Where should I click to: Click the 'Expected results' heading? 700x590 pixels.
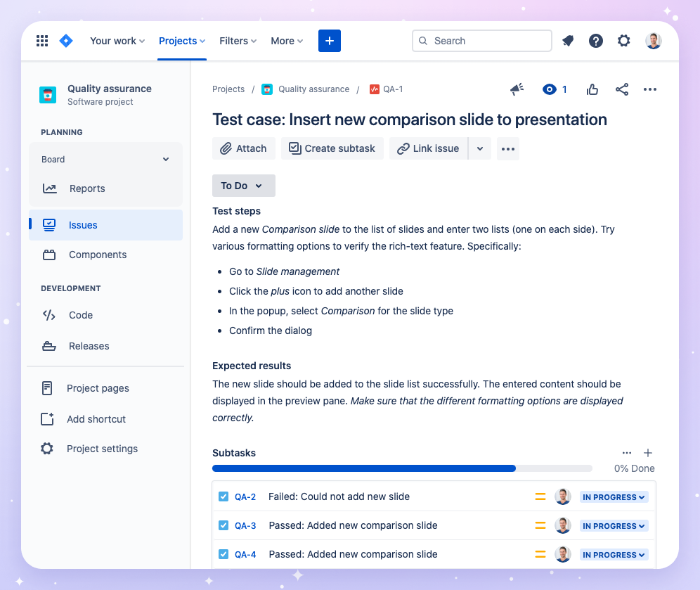coord(252,366)
